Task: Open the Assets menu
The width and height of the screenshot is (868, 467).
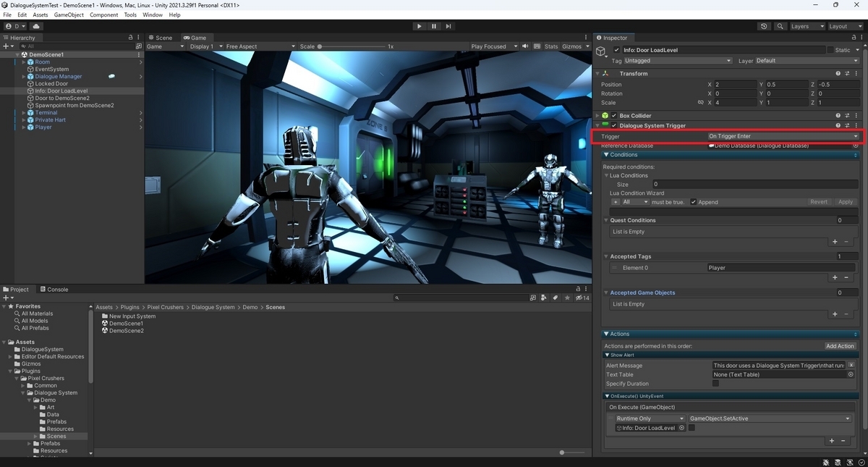Action: [41, 14]
